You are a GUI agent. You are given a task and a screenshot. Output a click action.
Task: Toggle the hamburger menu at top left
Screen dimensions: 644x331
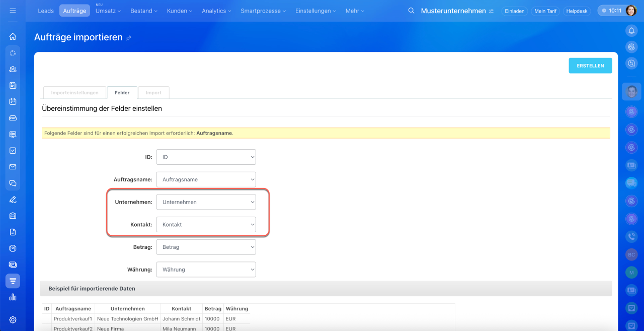pyautogui.click(x=13, y=11)
